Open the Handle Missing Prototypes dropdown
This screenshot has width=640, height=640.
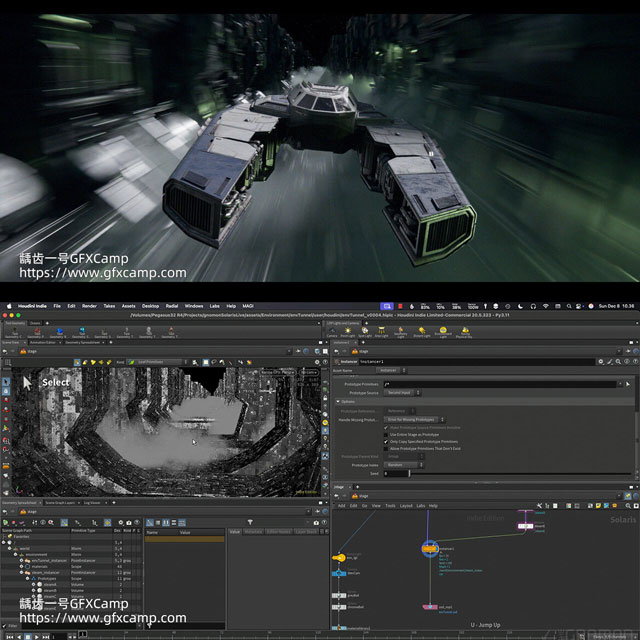[x=414, y=420]
